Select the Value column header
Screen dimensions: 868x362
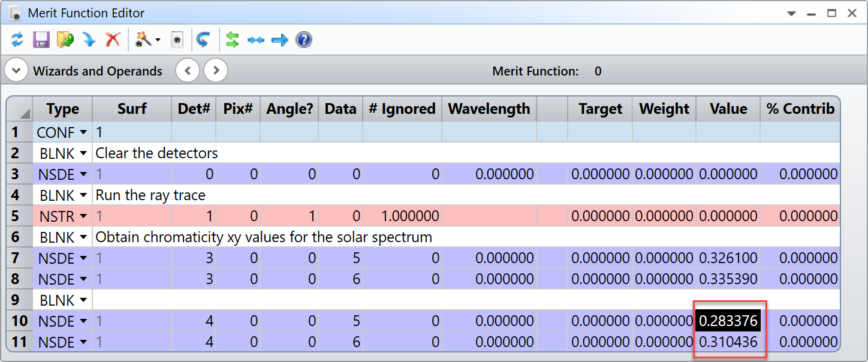click(728, 108)
